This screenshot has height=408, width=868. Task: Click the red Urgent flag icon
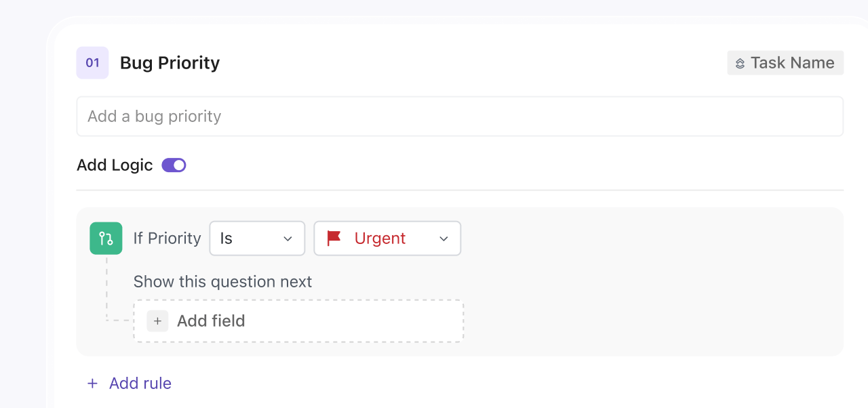tap(332, 238)
